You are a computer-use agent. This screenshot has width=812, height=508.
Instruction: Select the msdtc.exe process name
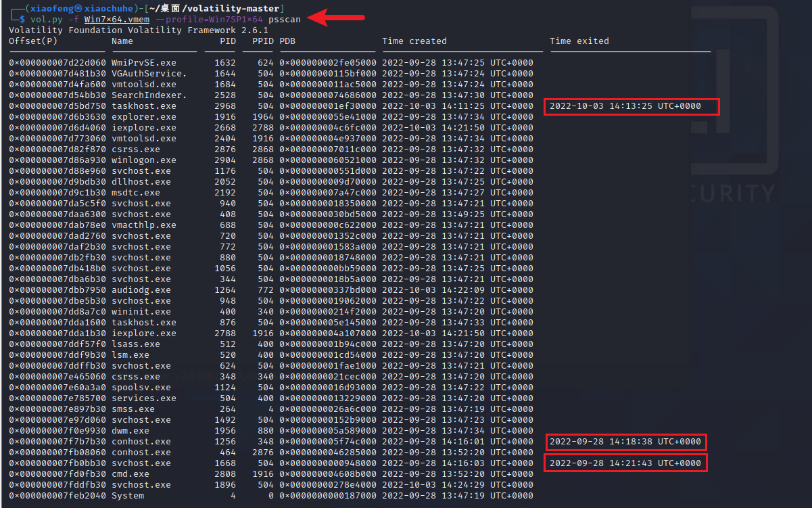click(x=136, y=193)
